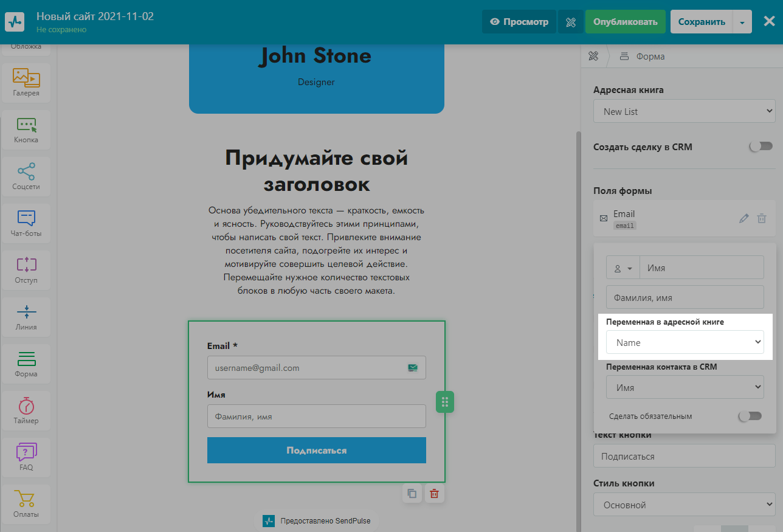Enable the make-required field switch
Image resolution: width=783 pixels, height=532 pixels.
(749, 416)
